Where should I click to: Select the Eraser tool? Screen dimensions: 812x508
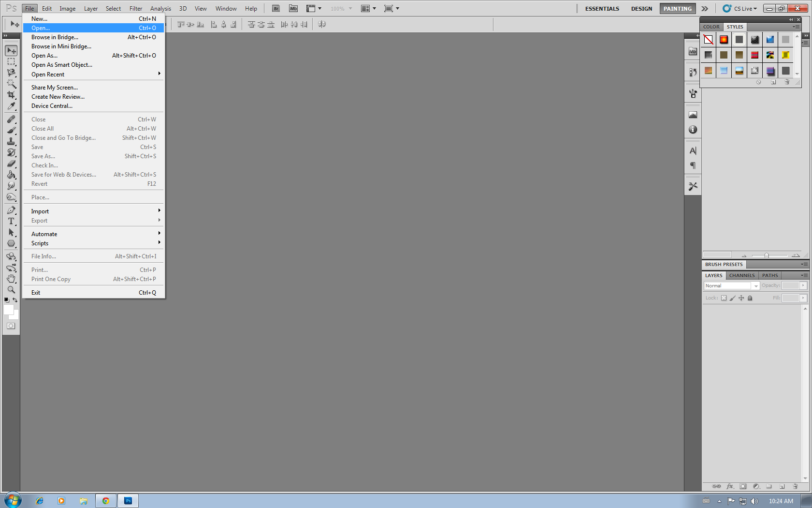point(11,164)
